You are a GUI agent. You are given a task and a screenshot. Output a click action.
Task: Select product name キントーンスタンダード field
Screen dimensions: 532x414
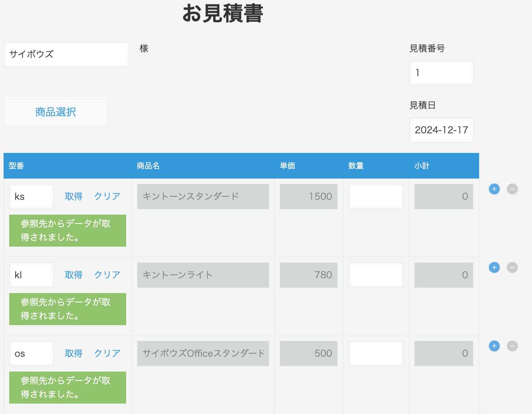pyautogui.click(x=203, y=197)
